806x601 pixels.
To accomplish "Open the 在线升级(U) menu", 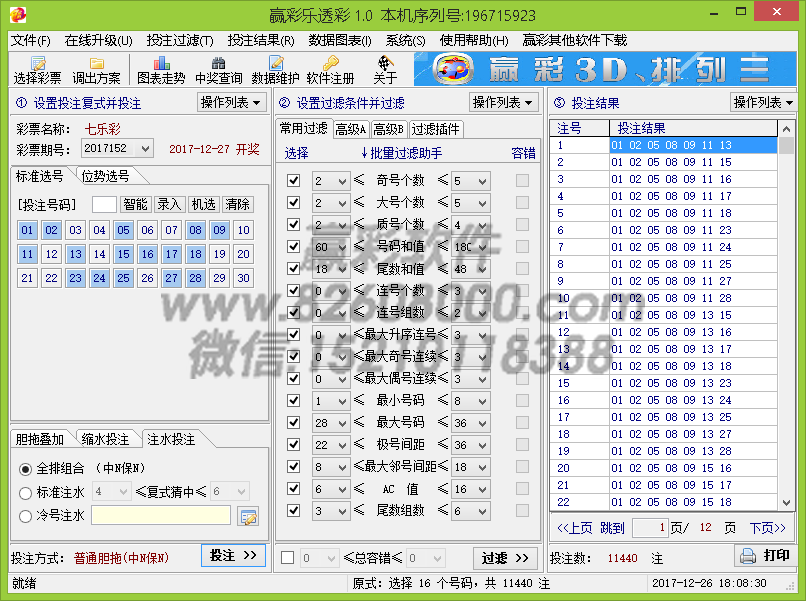I will pyautogui.click(x=99, y=40).
